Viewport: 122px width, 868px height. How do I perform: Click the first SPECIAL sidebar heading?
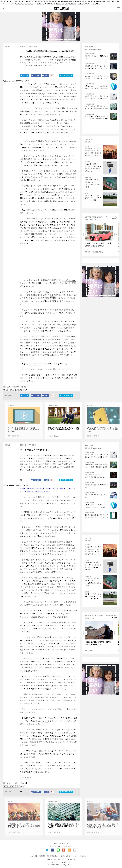(89, 47)
